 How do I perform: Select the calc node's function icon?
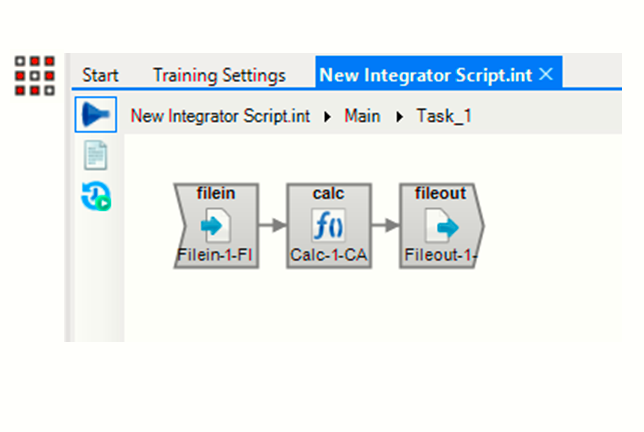[329, 227]
